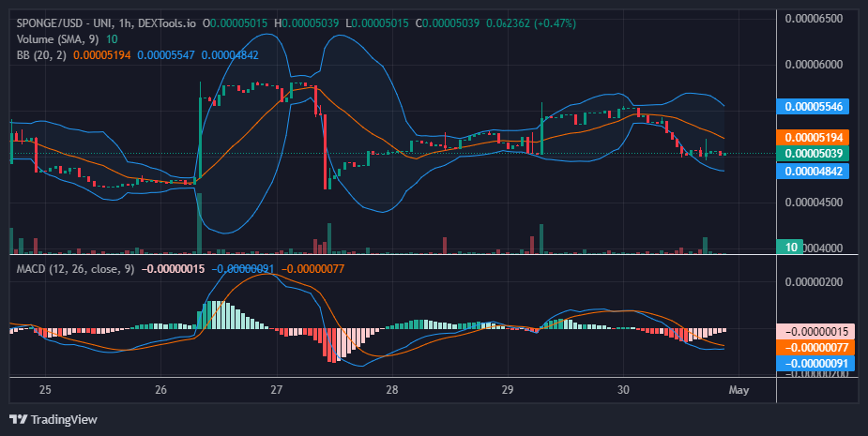This screenshot has width=868, height=436.
Task: Click the BB lower value 0.00004842 in legend
Action: pyautogui.click(x=230, y=54)
